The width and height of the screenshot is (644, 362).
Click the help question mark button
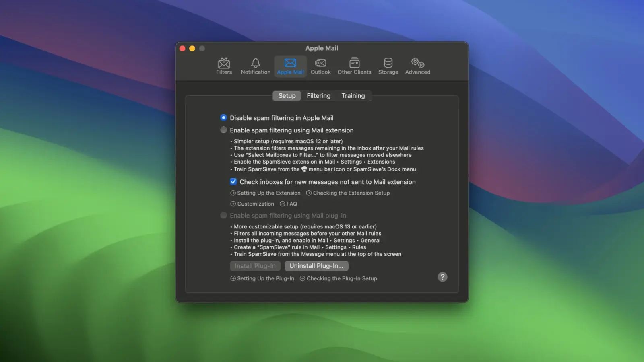pyautogui.click(x=442, y=277)
